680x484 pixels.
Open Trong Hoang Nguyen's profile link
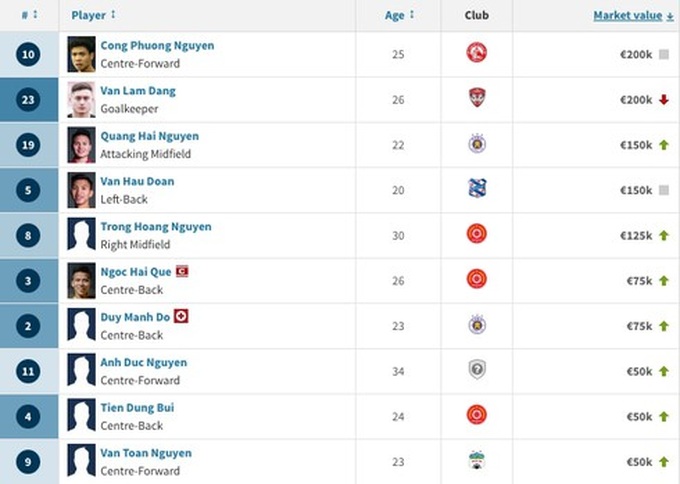tap(156, 226)
